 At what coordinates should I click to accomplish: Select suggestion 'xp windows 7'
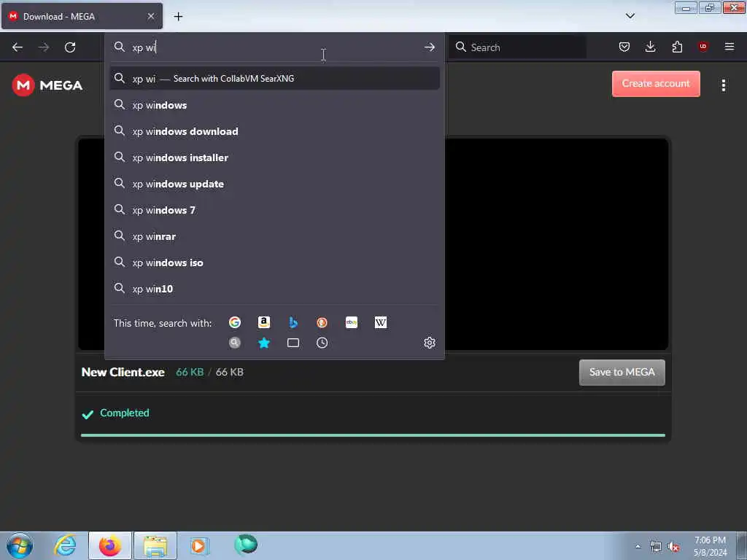pos(274,210)
